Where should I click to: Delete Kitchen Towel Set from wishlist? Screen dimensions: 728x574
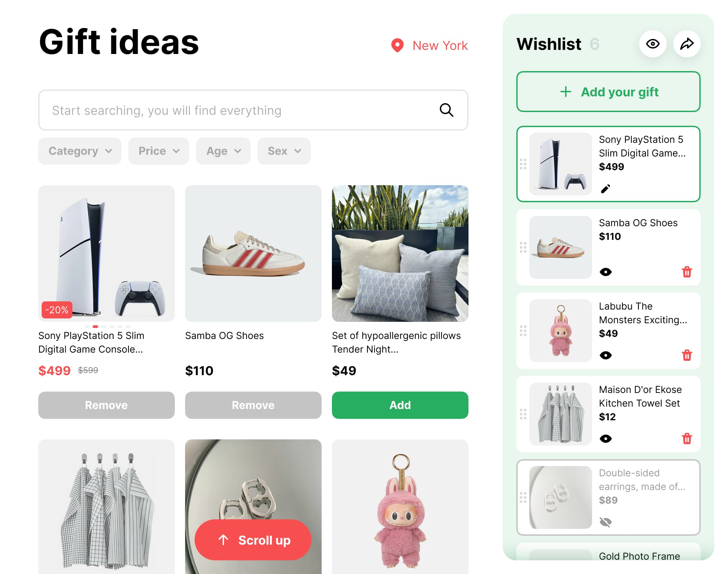click(x=687, y=439)
